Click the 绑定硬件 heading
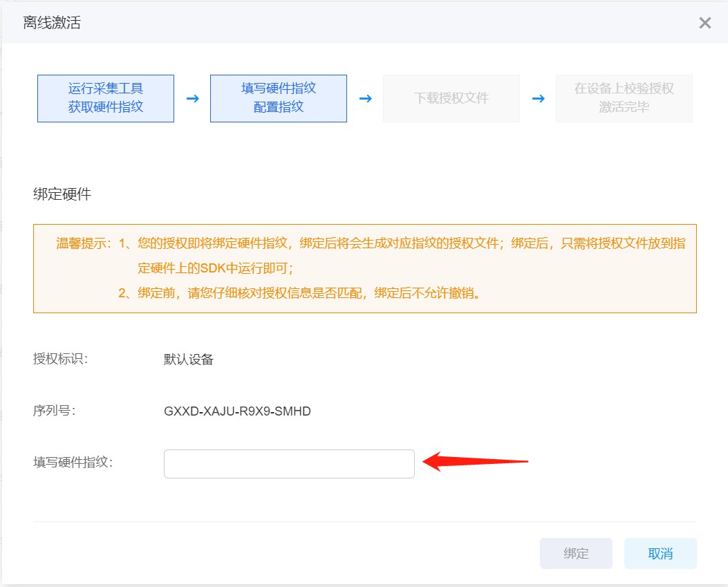Image resolution: width=728 pixels, height=587 pixels. click(x=62, y=194)
